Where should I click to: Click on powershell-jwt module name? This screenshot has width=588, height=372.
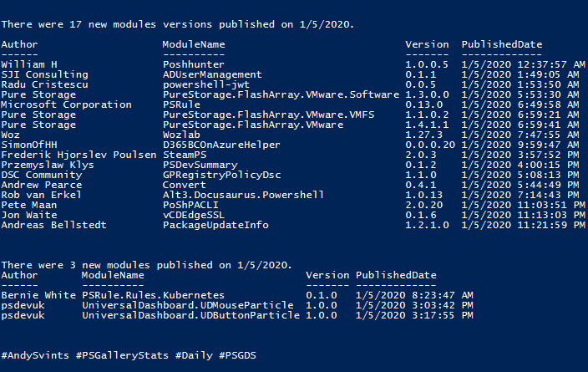click(205, 84)
